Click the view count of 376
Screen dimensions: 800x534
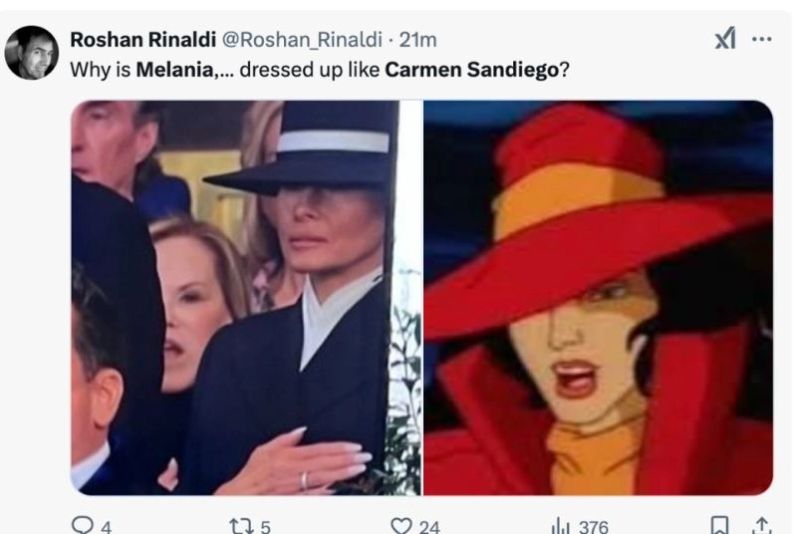[x=593, y=526]
